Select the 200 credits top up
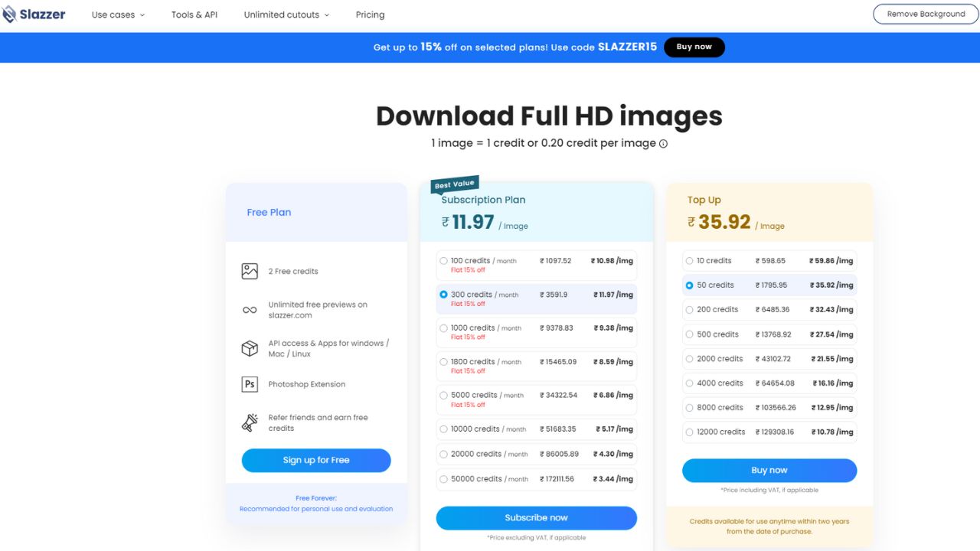This screenshot has width=980, height=551. [769, 309]
